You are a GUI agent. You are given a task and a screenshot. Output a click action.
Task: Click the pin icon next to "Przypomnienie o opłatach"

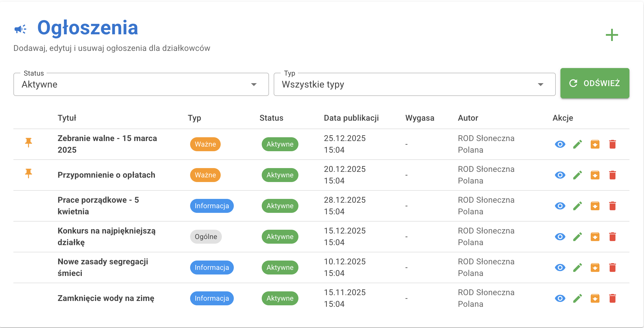pos(28,173)
